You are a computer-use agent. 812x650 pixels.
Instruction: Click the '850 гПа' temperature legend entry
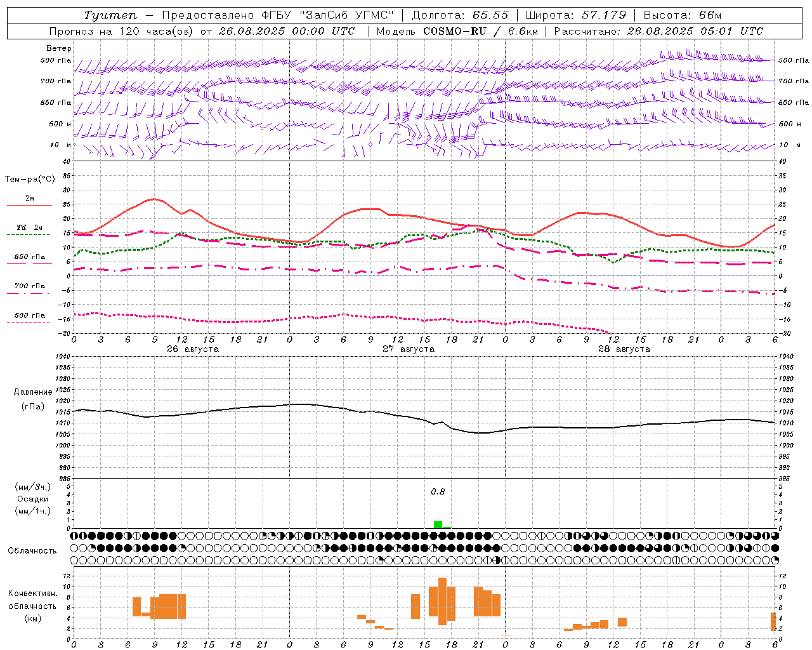(29, 257)
